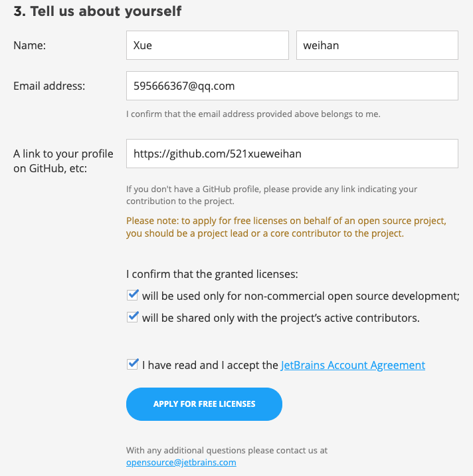This screenshot has height=476, width=473.
Task: Click the "will be shared only with" label text
Action: tap(280, 318)
